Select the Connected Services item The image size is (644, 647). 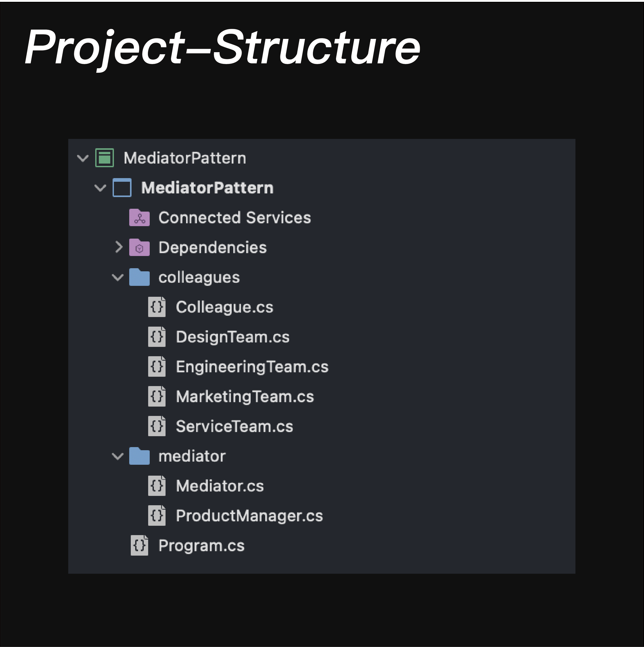click(x=234, y=218)
